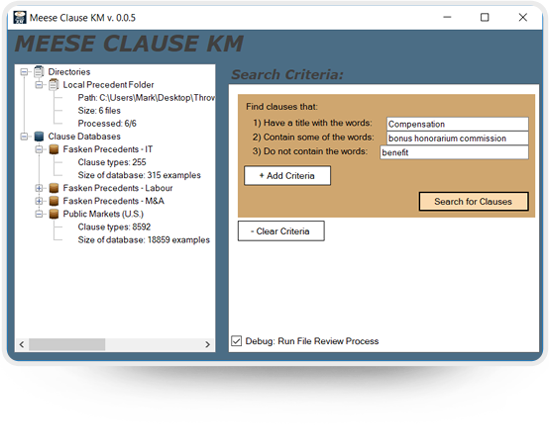Image resolution: width=549 pixels, height=425 pixels.
Task: Click the - Clear Criteria button
Action: pyautogui.click(x=281, y=231)
